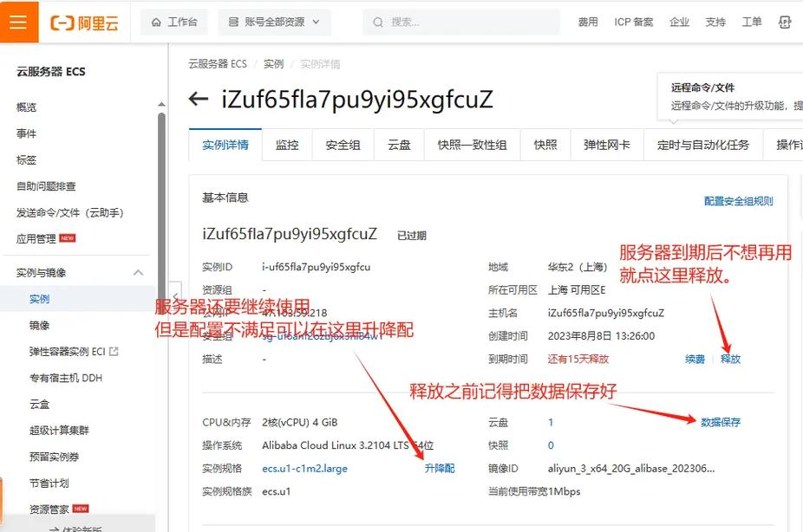This screenshot has width=803, height=532.
Task: Open the 快照 count link 0
Action: pyautogui.click(x=551, y=445)
